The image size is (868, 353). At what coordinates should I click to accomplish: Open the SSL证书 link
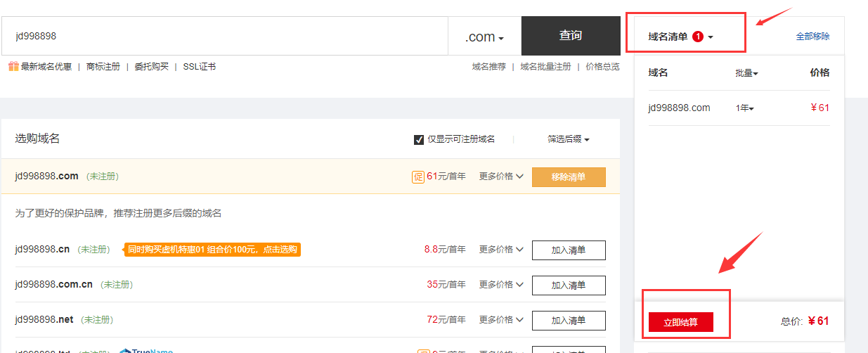pyautogui.click(x=199, y=67)
